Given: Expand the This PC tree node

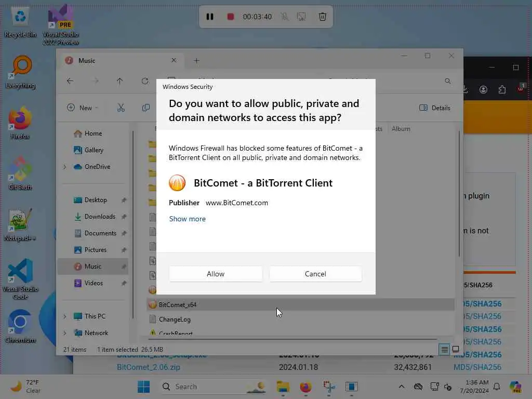Looking at the screenshot, I should tap(64, 316).
